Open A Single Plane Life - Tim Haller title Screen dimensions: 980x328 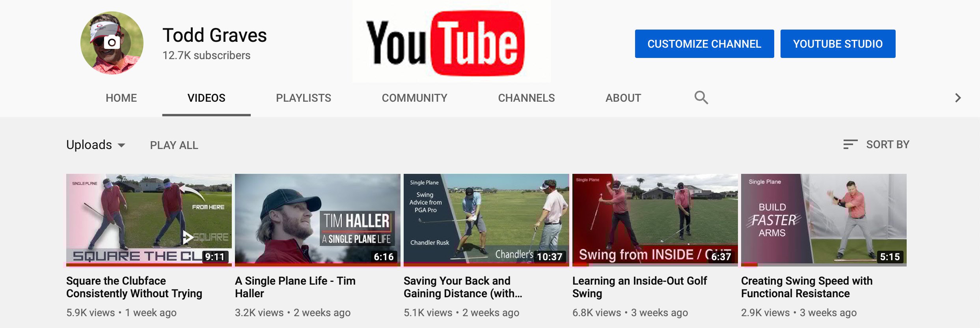pos(295,287)
